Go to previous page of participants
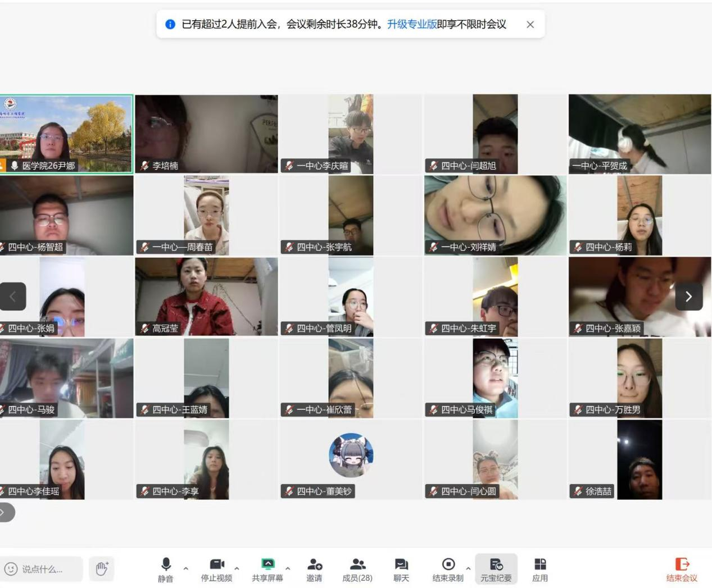Screen dimensions: 712x588 tap(12, 297)
